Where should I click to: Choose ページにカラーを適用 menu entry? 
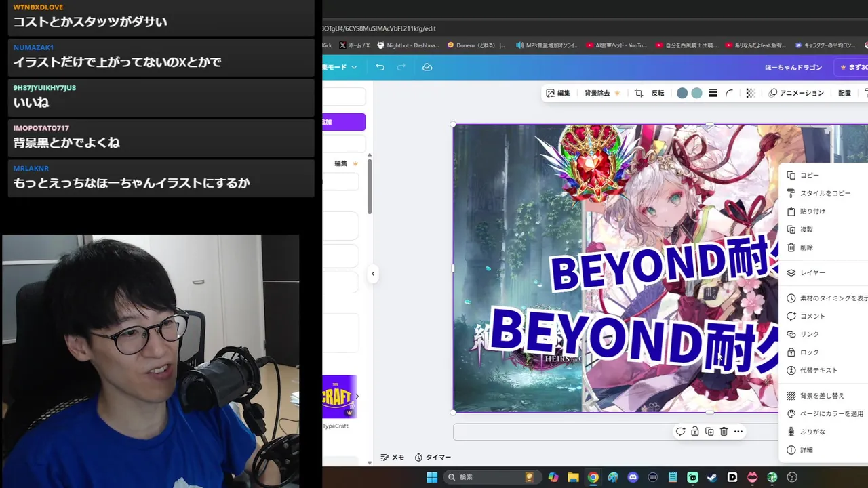pyautogui.click(x=823, y=413)
